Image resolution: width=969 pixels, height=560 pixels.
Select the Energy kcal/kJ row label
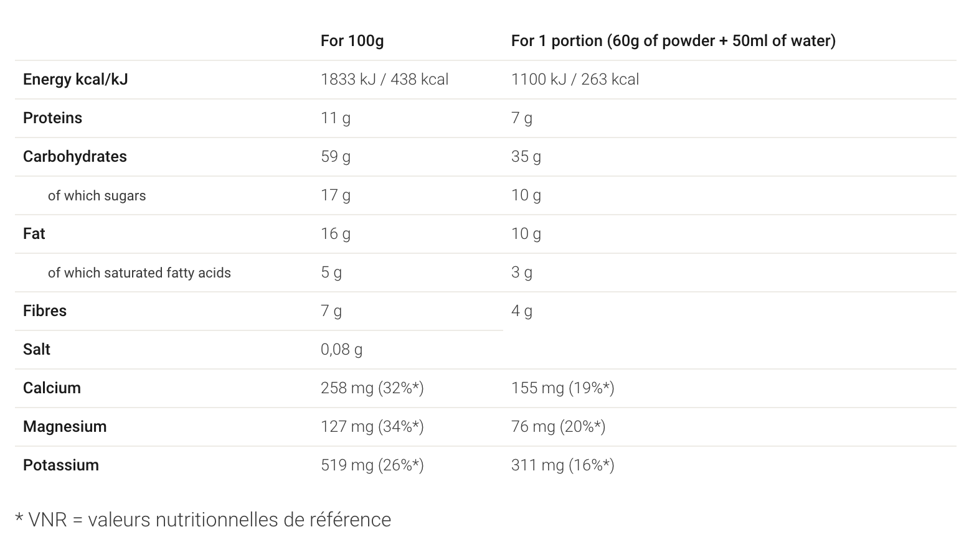point(75,80)
